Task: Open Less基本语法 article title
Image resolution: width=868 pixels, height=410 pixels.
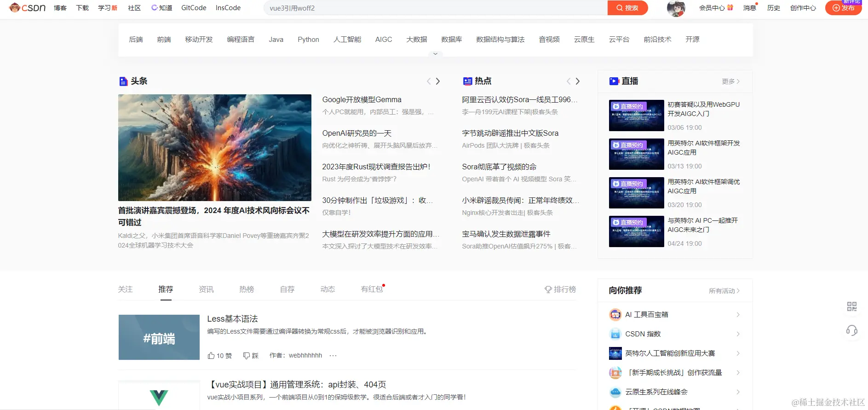Action: pyautogui.click(x=232, y=319)
